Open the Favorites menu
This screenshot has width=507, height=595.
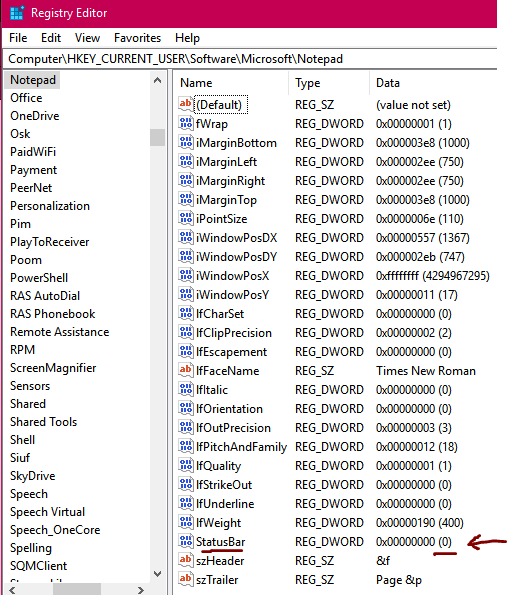[137, 38]
